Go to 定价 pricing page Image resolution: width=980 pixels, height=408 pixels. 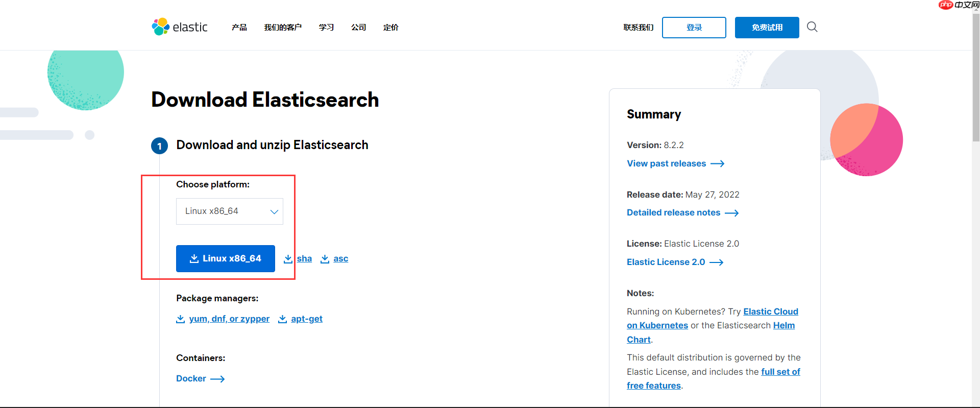pos(391,28)
